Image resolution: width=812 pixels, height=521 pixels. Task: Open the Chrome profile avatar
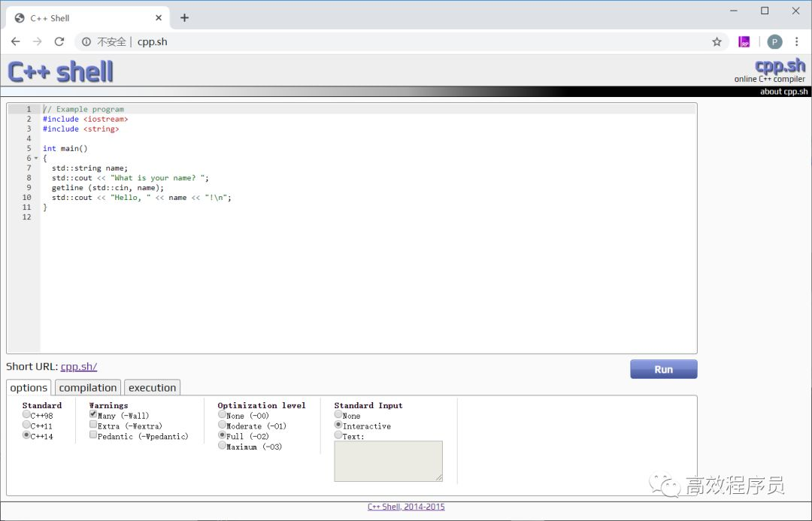coord(774,42)
